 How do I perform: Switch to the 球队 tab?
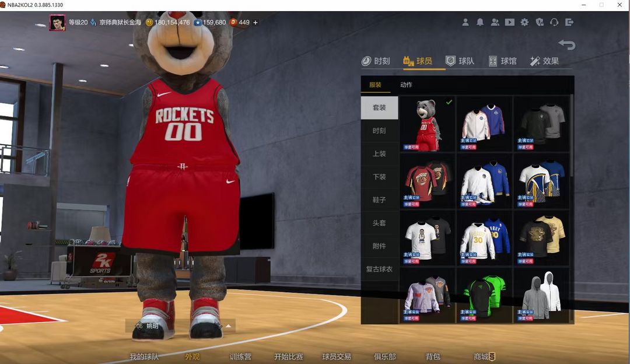point(460,61)
